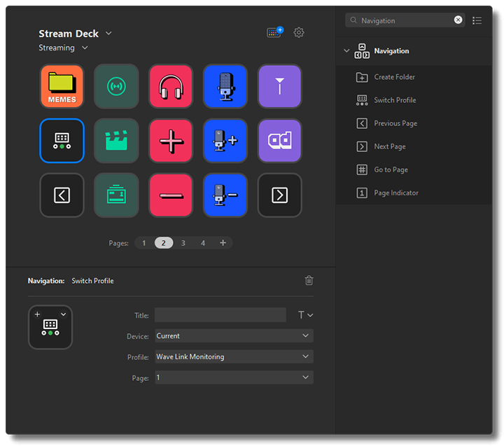
Task: Open preferences gear icon
Action: pos(299,32)
